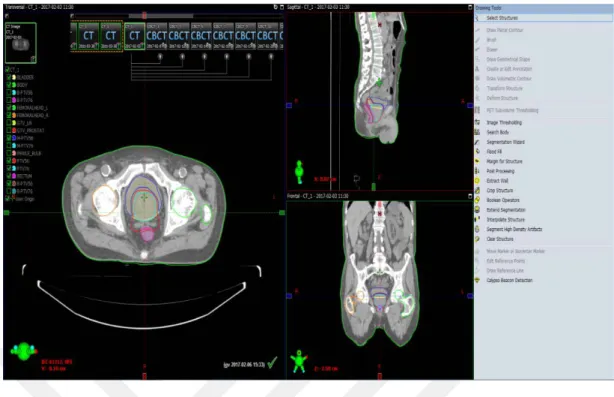Check the GTV_PROSTAT structure checkbox
The width and height of the screenshot is (614, 397).
[x=9, y=130]
